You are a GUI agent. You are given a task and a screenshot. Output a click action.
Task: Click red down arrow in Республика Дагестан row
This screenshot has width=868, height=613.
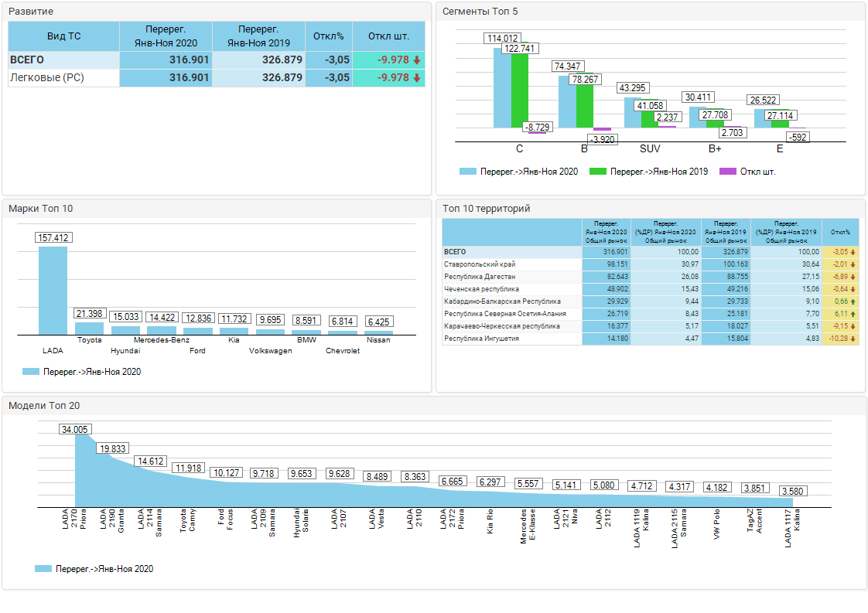(853, 277)
